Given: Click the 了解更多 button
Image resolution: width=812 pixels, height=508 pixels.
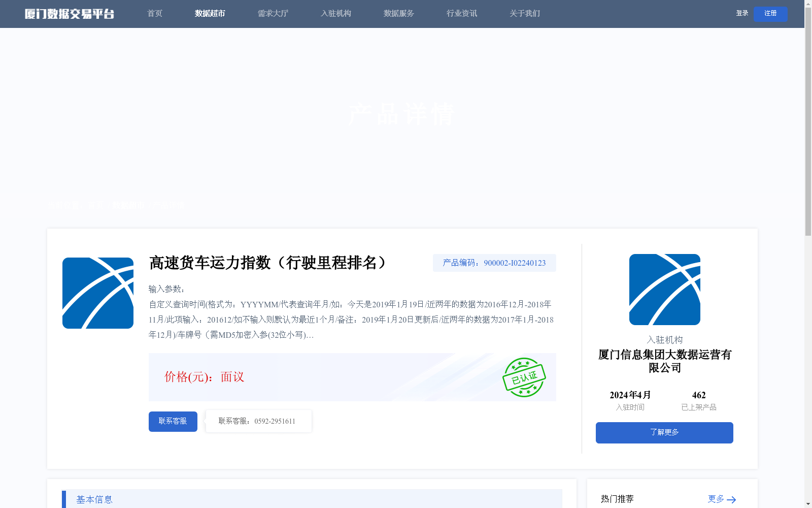Looking at the screenshot, I should [x=664, y=433].
